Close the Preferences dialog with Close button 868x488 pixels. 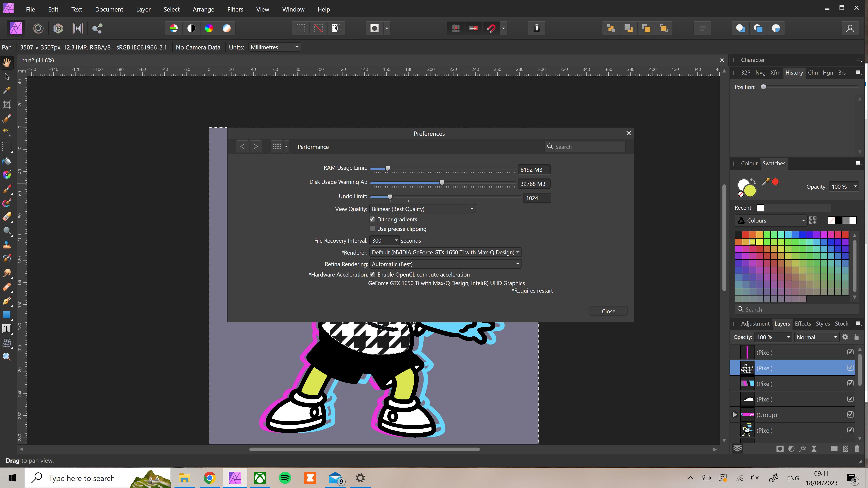[x=609, y=311]
